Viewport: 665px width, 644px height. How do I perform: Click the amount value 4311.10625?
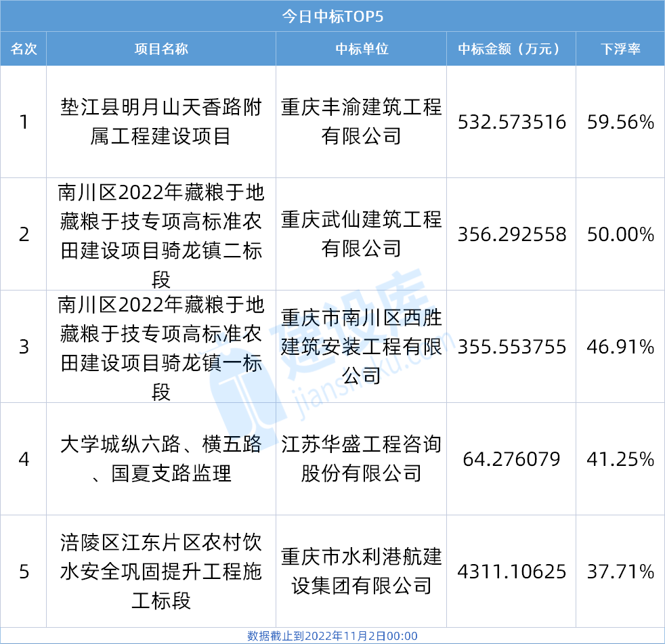point(512,572)
